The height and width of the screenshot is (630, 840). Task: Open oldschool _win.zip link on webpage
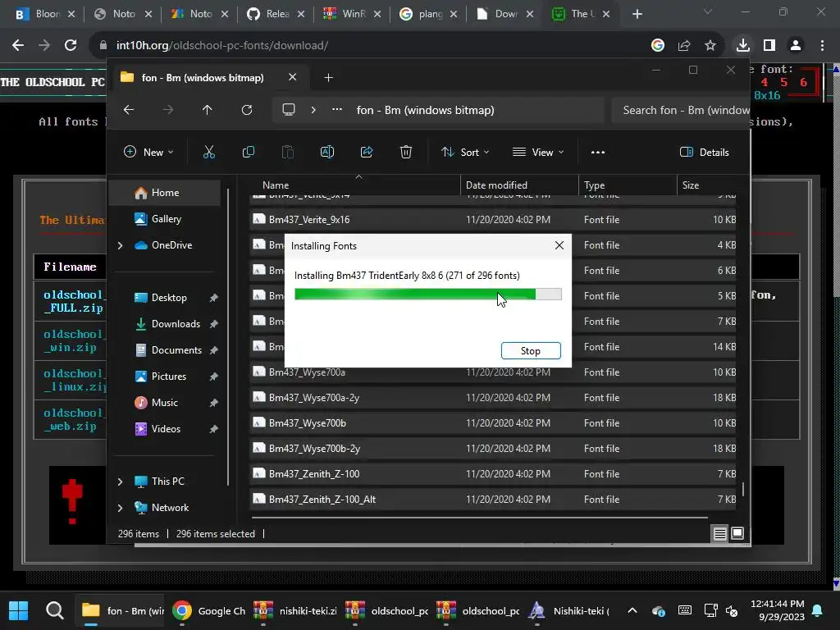pos(73,340)
